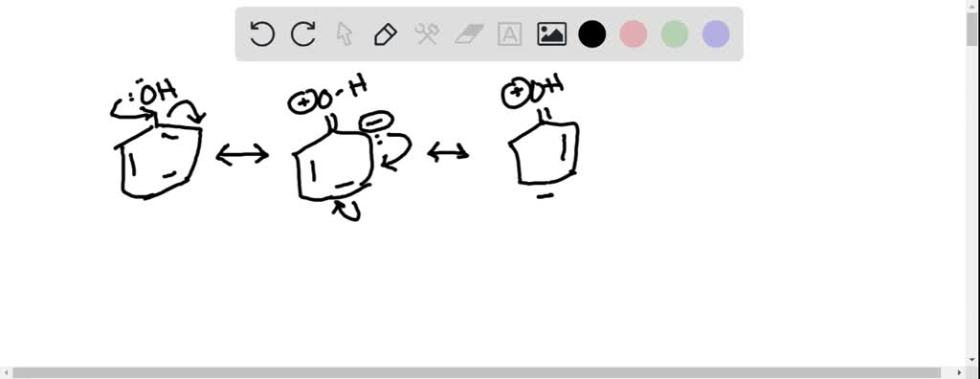Select the text box tool
Viewport: 980px width, 379px height.
509,33
